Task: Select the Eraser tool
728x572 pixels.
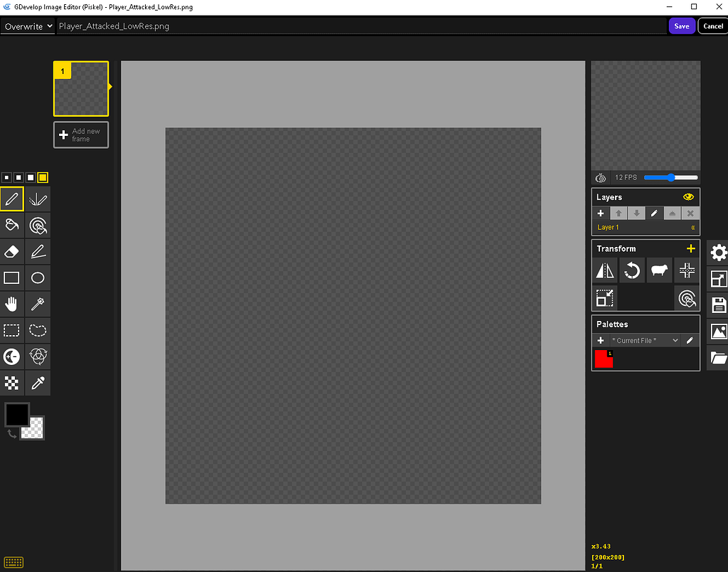Action: 11,251
